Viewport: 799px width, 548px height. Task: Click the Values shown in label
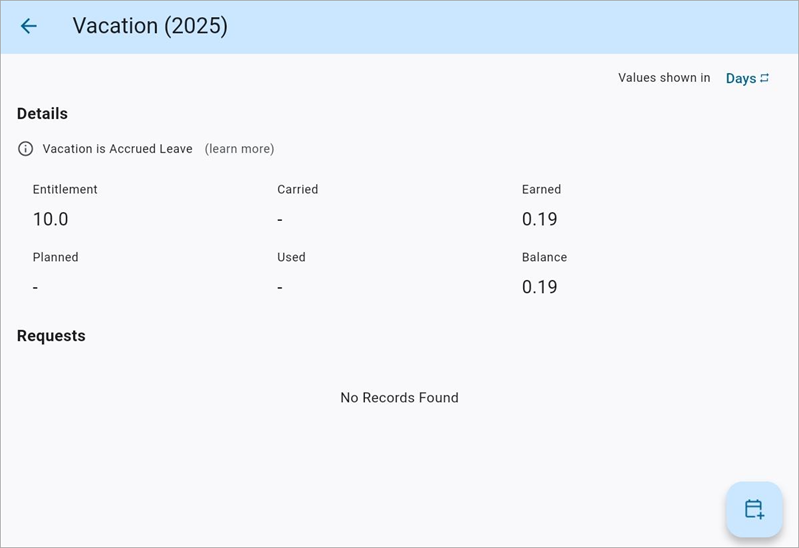(664, 78)
